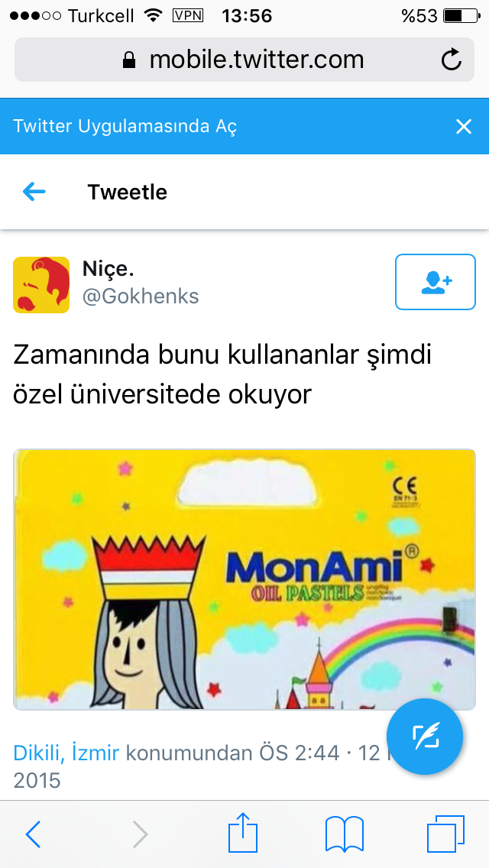
Task: Compose a new tweet with feather button
Action: coord(425,737)
